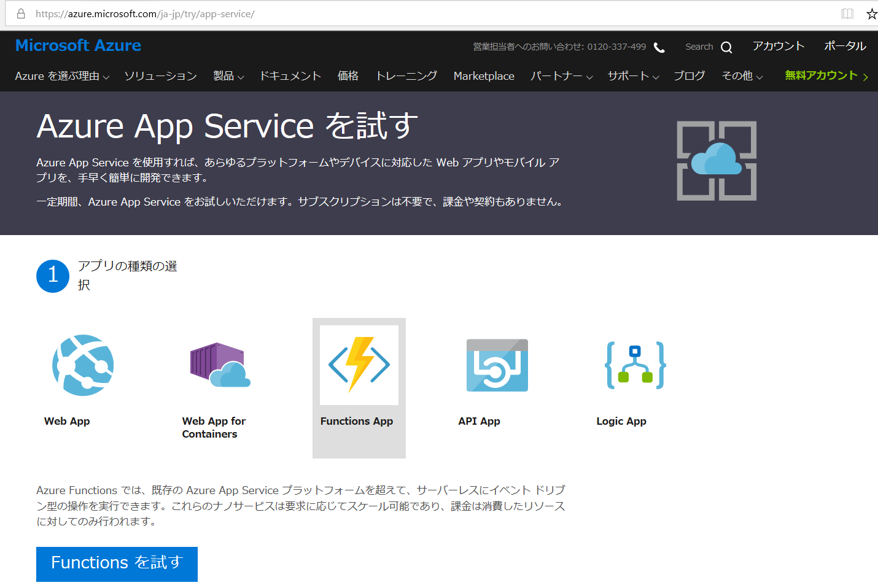The width and height of the screenshot is (878, 588).
Task: Click the phone icon next to the sales number
Action: tap(659, 47)
